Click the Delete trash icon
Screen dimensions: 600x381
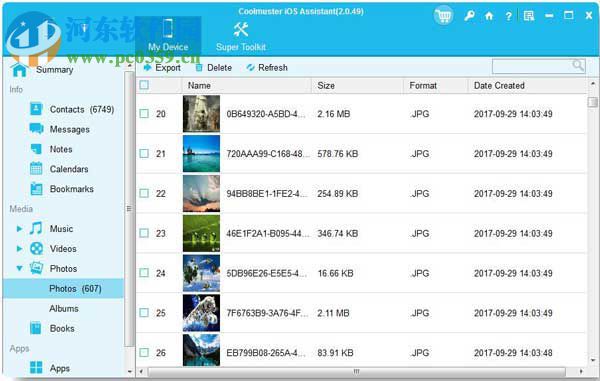(x=199, y=68)
